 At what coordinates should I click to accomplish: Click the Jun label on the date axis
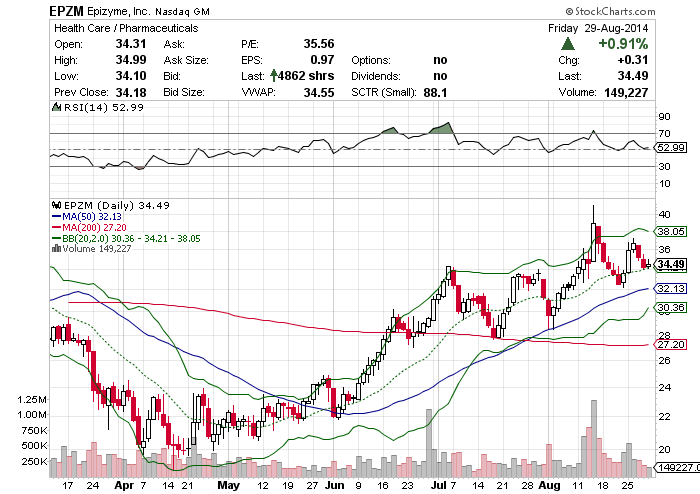click(x=334, y=486)
